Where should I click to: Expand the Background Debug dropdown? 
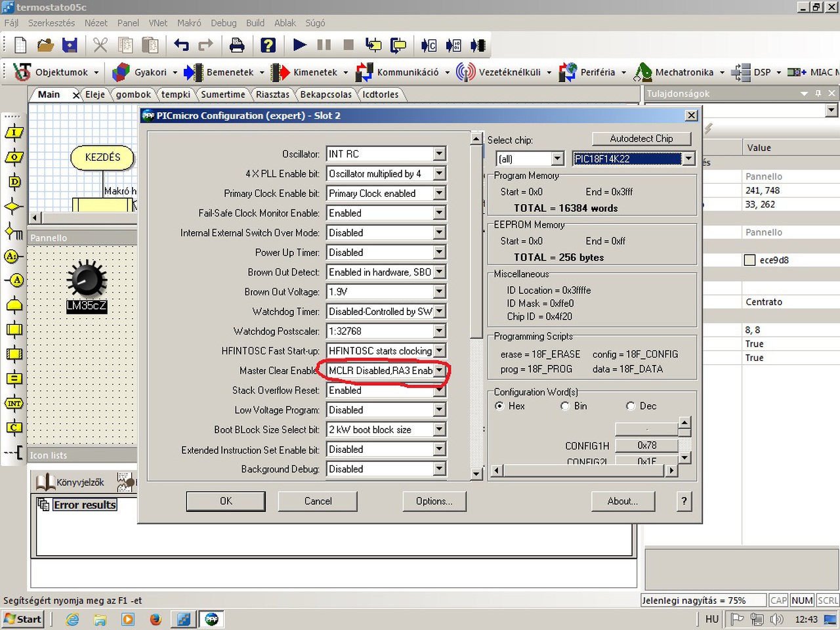[440, 469]
